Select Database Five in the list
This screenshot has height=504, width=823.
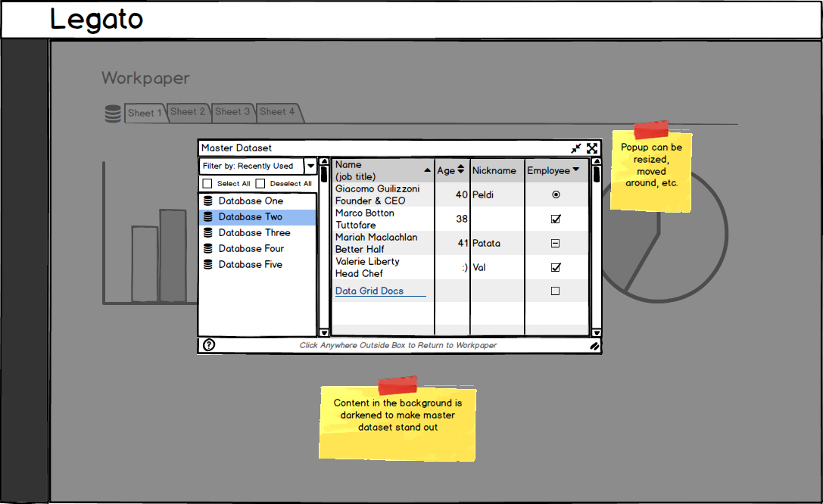coord(257,264)
